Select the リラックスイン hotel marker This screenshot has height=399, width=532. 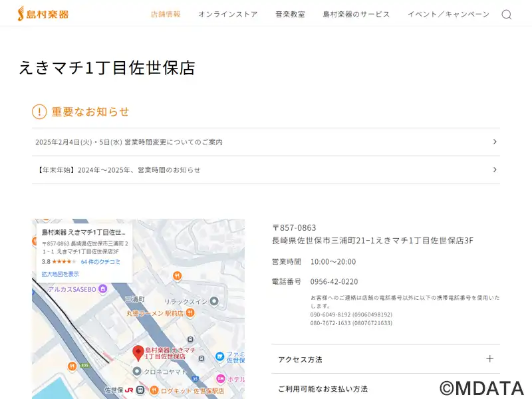[x=214, y=301]
